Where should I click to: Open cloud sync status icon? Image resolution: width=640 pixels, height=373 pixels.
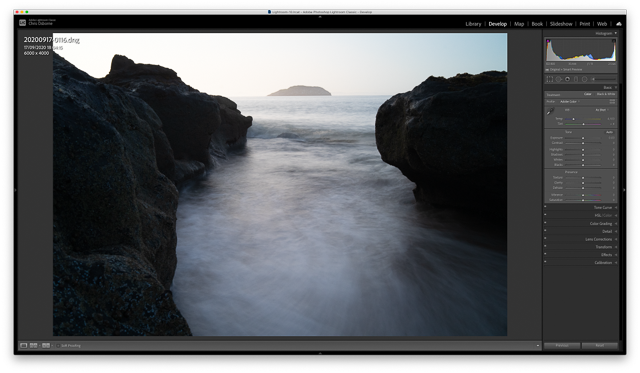coord(619,24)
